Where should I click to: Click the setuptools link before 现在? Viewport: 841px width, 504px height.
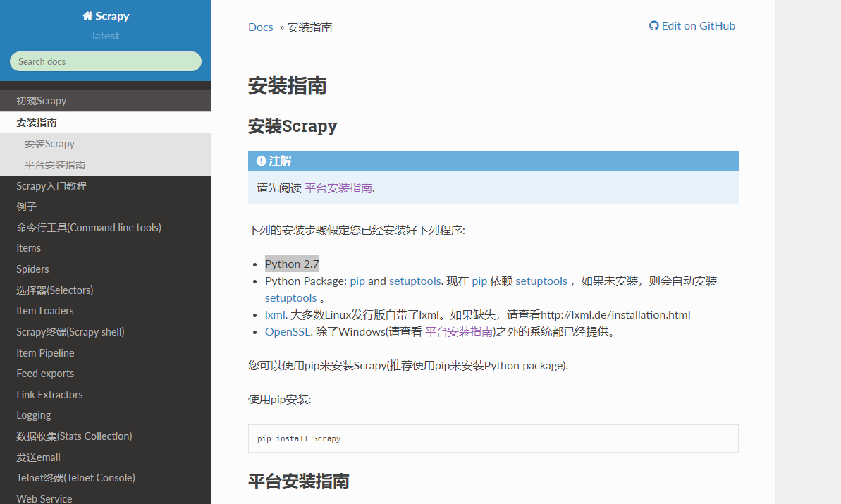click(415, 281)
